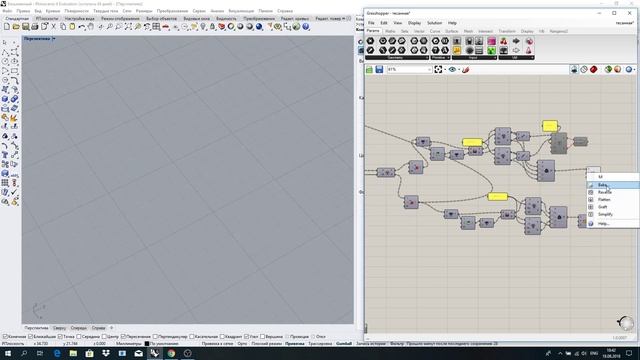
Task: Enable the Центр osnap checkbox
Action: coord(104,337)
